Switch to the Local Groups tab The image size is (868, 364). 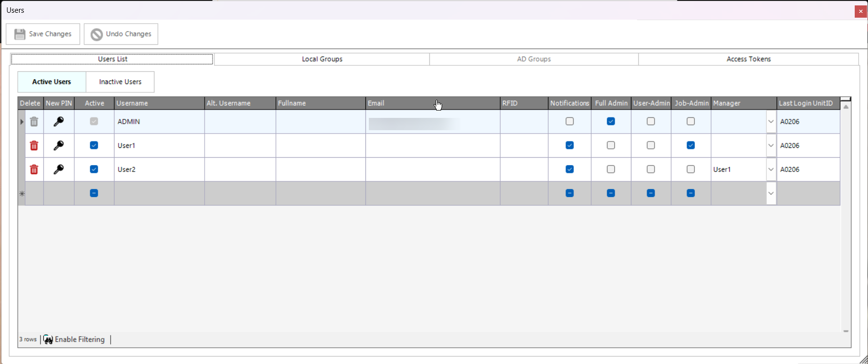[x=322, y=59]
